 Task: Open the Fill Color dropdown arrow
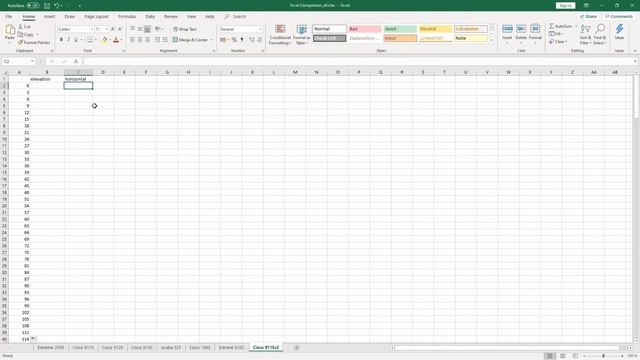click(x=110, y=40)
